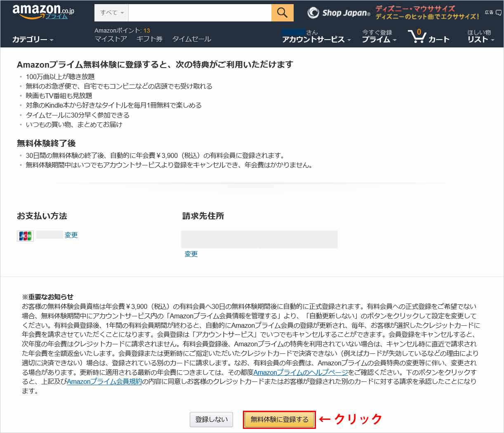
Task: Click 変更 under 請求先住所
Action: tap(191, 254)
